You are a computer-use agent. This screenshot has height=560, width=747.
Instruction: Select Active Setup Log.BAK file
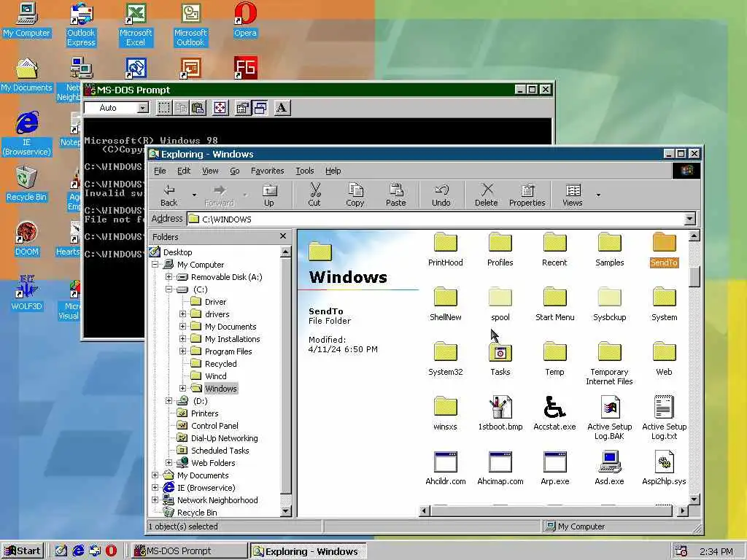coord(610,418)
